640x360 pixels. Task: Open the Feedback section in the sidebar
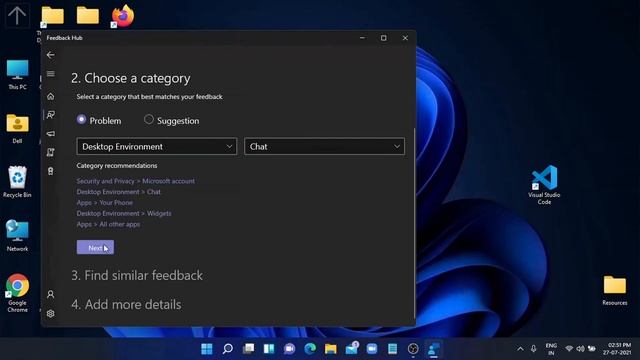[50, 115]
